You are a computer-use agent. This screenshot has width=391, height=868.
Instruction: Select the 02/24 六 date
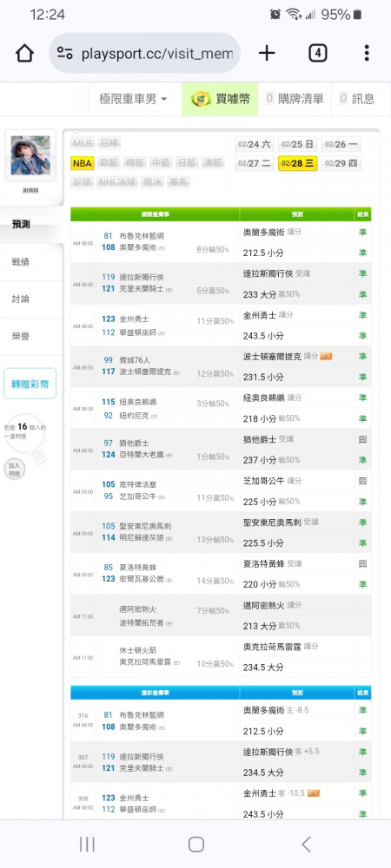point(255,144)
